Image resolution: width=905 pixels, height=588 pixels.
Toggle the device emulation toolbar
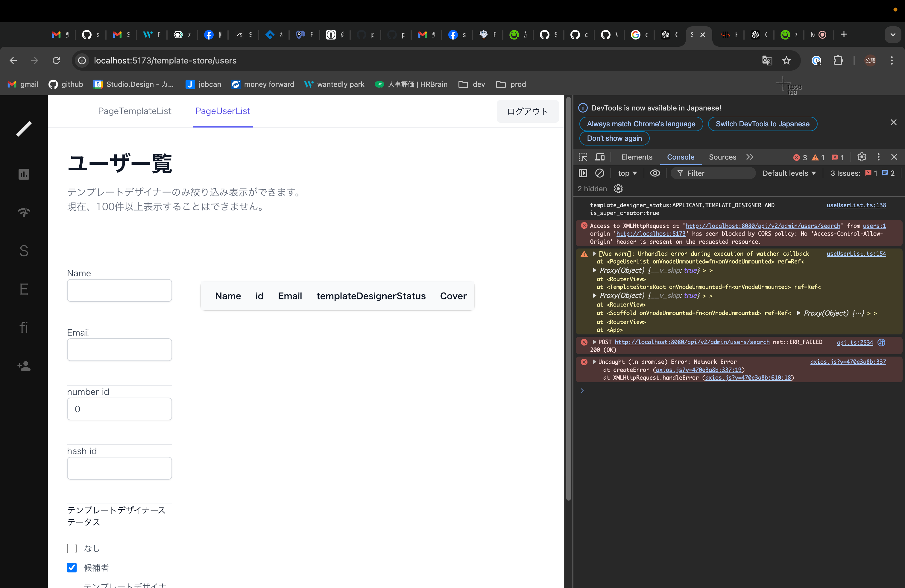coord(600,157)
